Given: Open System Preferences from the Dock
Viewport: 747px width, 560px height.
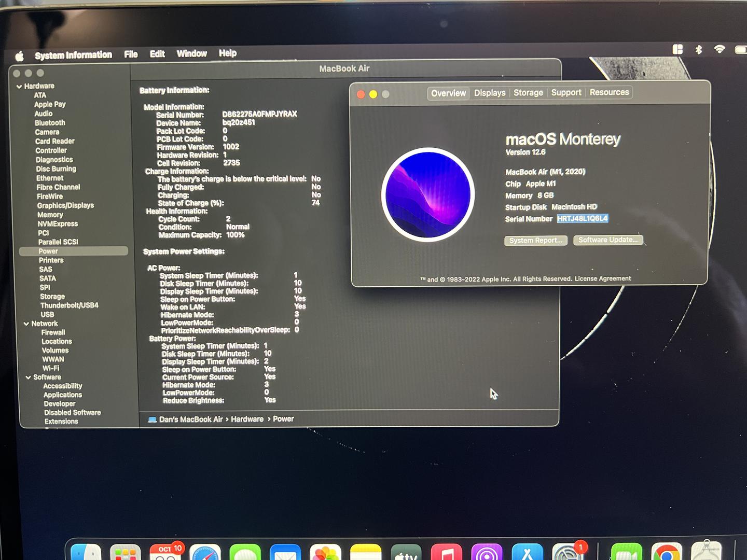Looking at the screenshot, I should point(567,553).
